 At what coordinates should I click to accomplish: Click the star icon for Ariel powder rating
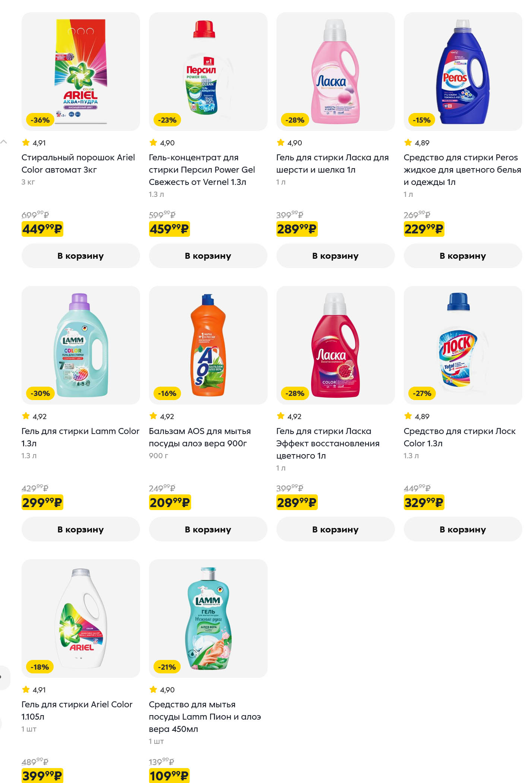point(26,142)
